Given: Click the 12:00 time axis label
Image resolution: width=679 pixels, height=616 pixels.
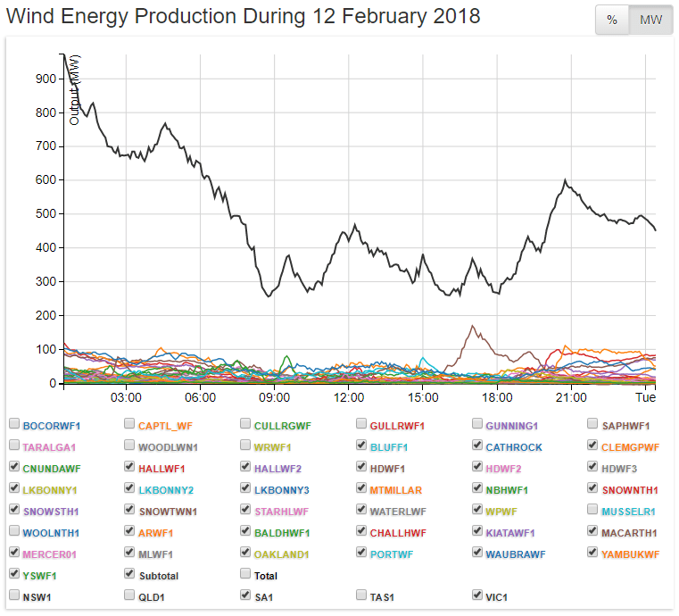Looking at the screenshot, I should point(347,397).
